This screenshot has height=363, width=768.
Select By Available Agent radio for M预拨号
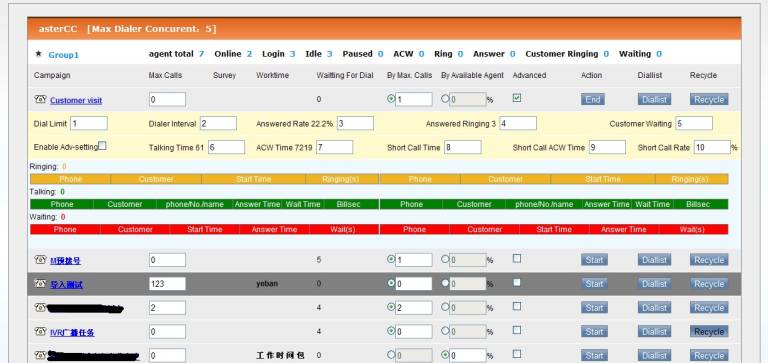click(445, 259)
